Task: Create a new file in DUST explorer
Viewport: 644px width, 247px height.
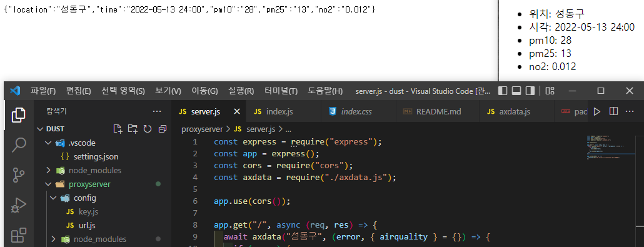Action: tap(118, 129)
